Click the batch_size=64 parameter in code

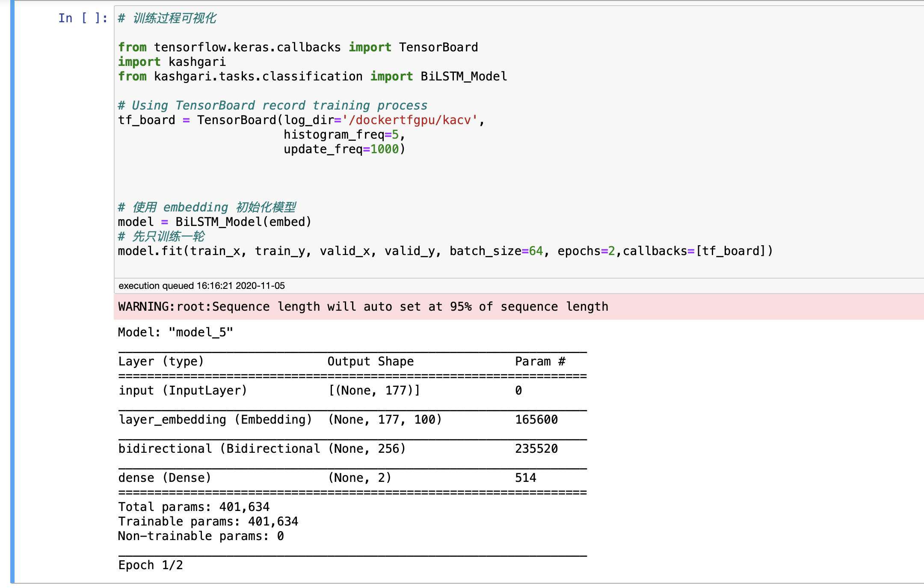496,251
